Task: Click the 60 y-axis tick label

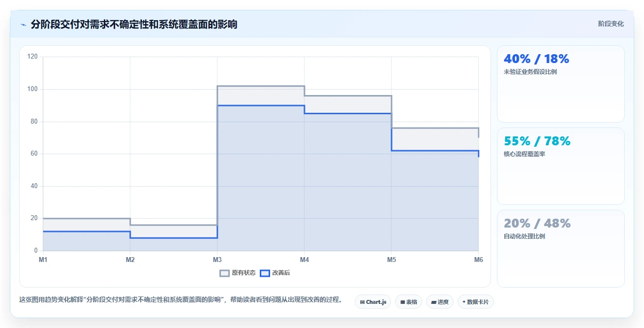Action: coord(34,154)
